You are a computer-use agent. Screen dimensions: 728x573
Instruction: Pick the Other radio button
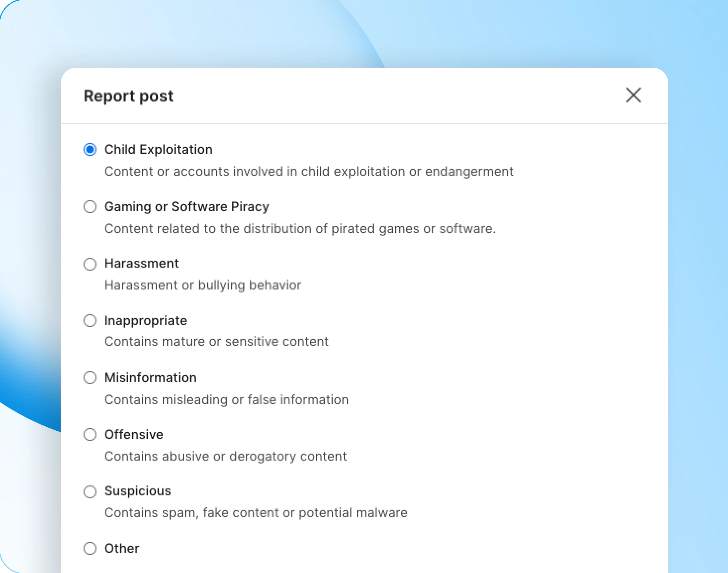coord(90,548)
